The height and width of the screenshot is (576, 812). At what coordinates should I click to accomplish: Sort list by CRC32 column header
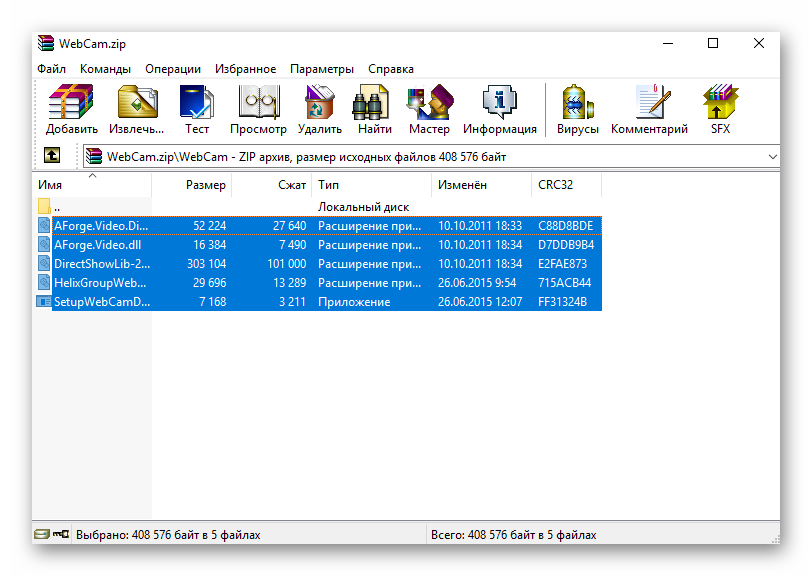click(x=555, y=185)
